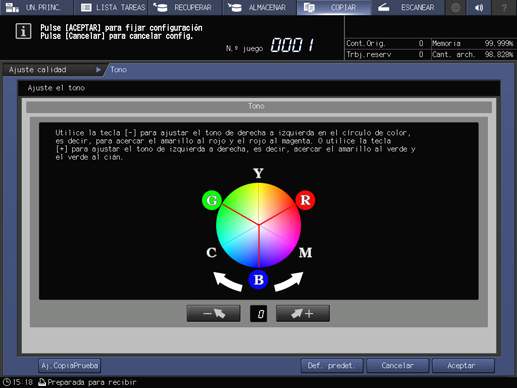The height and width of the screenshot is (388, 517).
Task: Click the M magenta label beside wheel
Action: 305,253
